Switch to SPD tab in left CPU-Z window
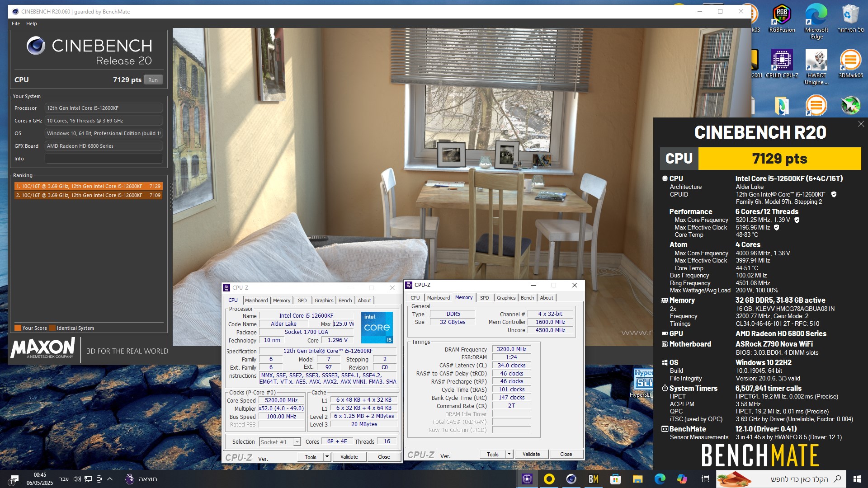Viewport: 868px width, 488px height. 302,300
